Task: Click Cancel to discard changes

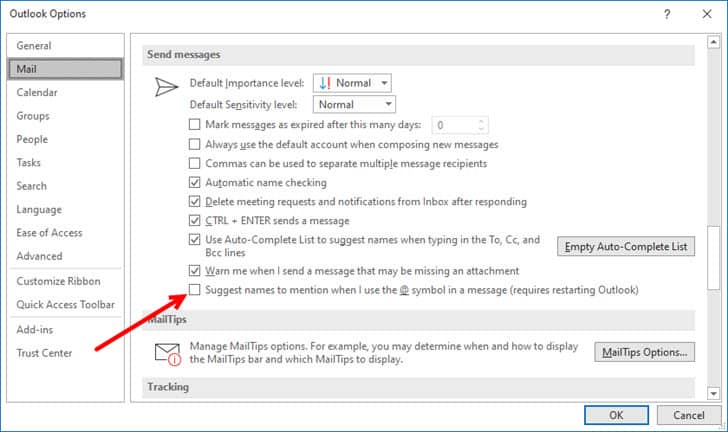Action: point(689,415)
